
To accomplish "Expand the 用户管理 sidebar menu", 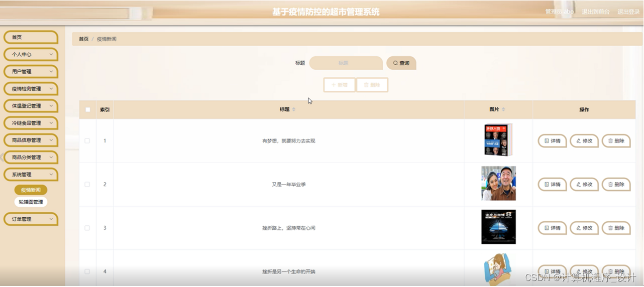I will coord(31,72).
